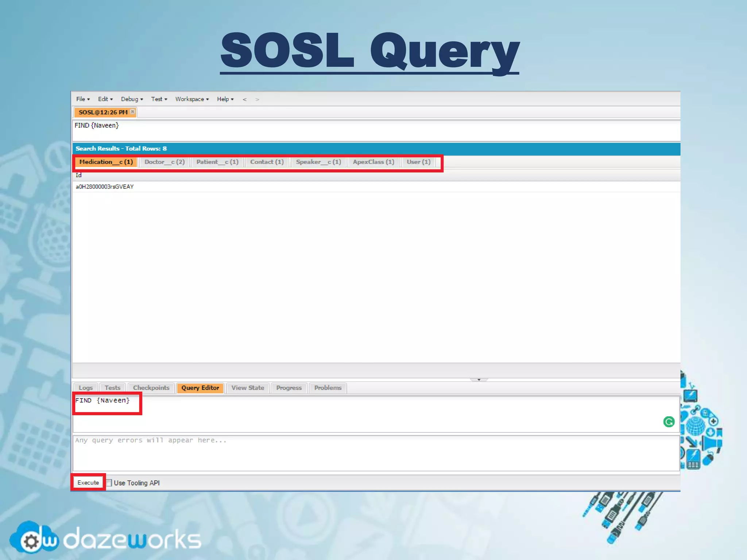Enable the Use Tooling API checkbox
Screen dimensions: 747x560
(109, 483)
